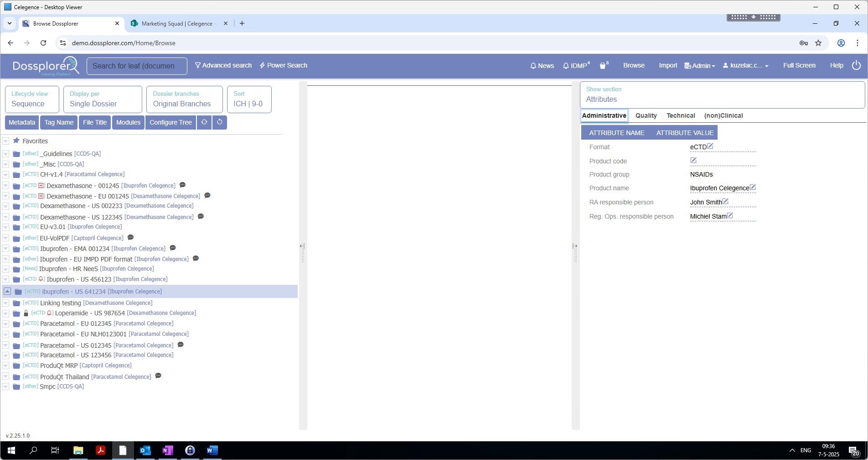This screenshot has height=460, width=868.
Task: Bookmark this page with the star icon
Action: point(818,43)
